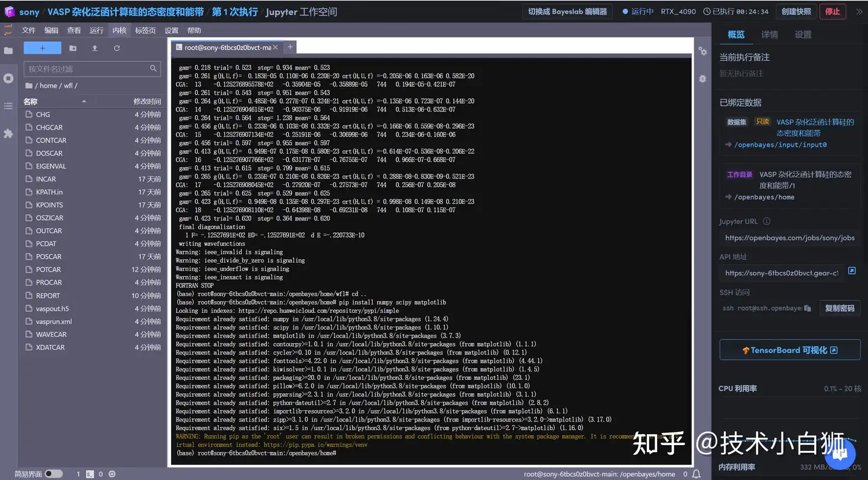Select the vasprun.xml file

(x=93, y=321)
